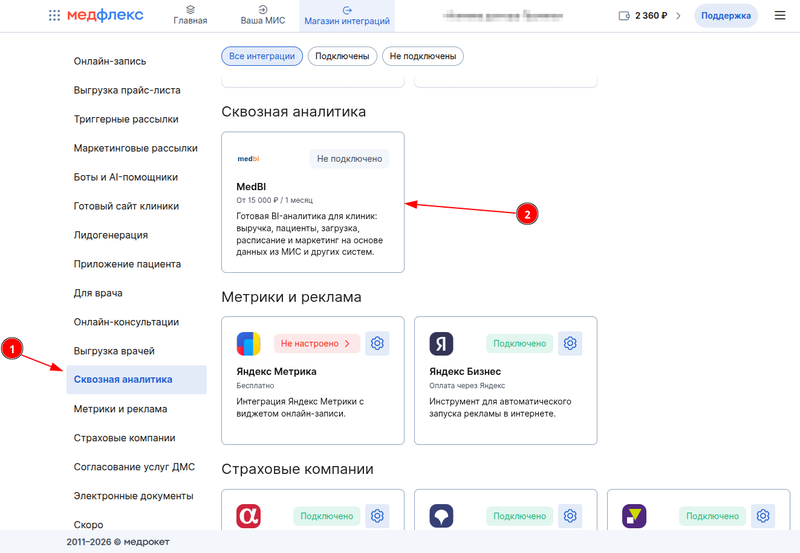Click MedBI price От 15 000 ₽ text

tap(274, 200)
